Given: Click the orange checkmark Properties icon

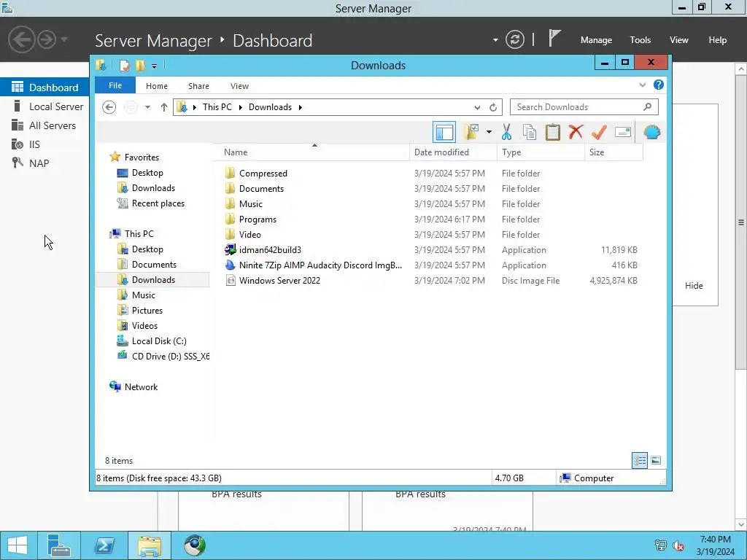Looking at the screenshot, I should coord(599,132).
